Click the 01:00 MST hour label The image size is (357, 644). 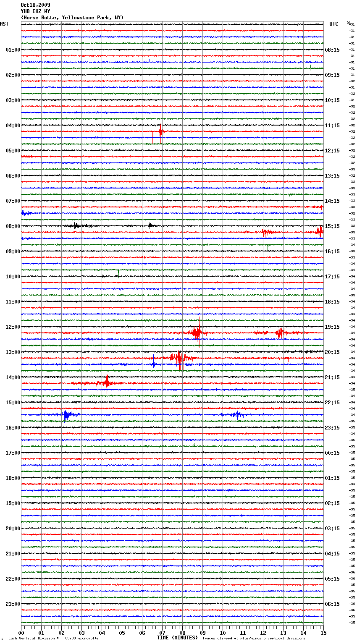[x=13, y=50]
